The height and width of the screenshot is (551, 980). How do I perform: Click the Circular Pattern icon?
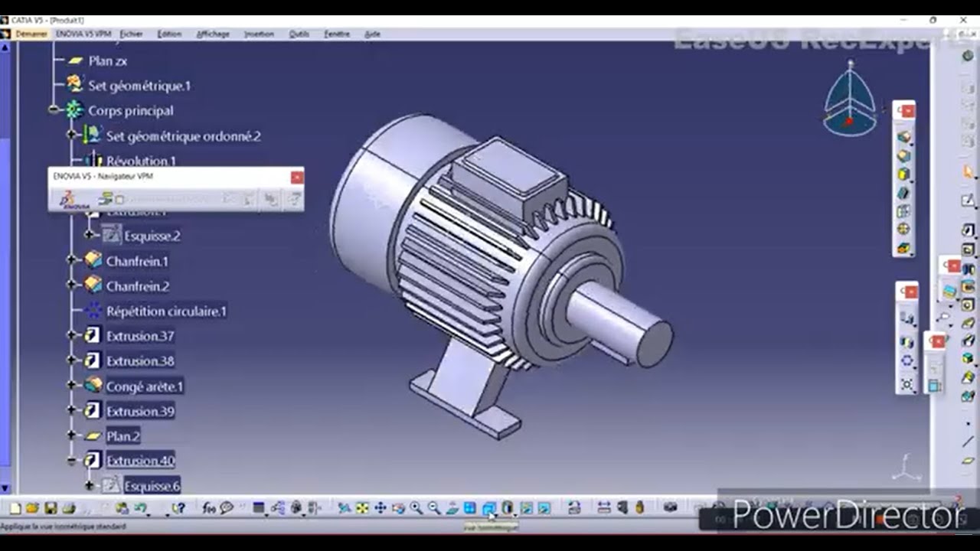(907, 362)
